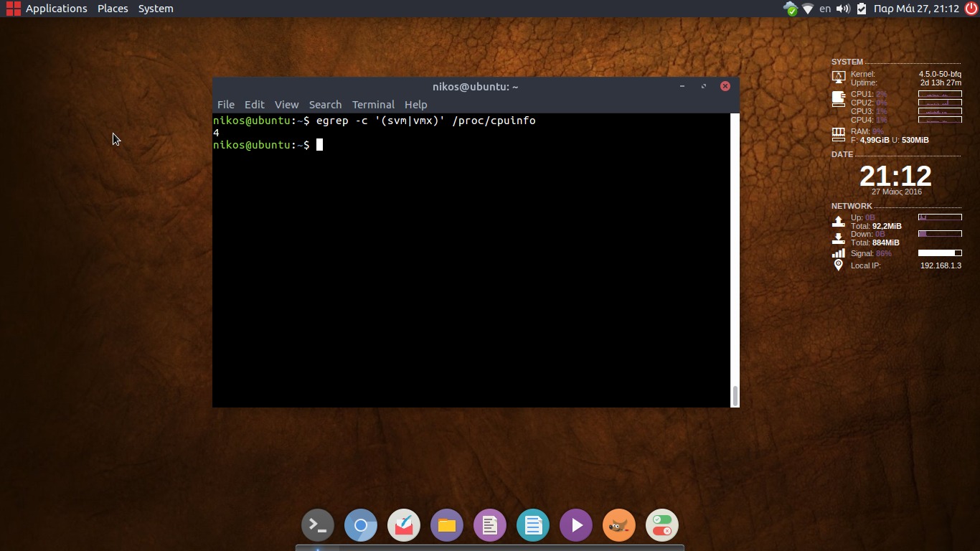980x551 pixels.
Task: Open the Places menu
Action: (x=113, y=9)
